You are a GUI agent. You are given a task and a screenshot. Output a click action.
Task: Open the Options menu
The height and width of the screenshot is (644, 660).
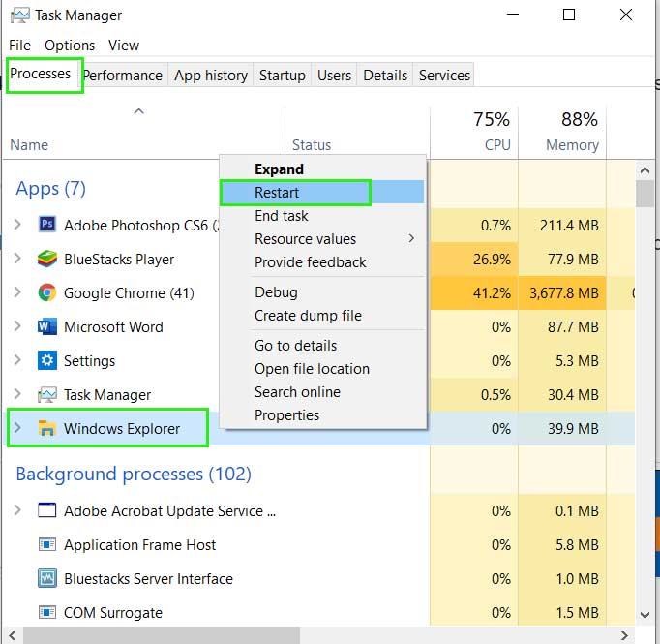(x=70, y=46)
